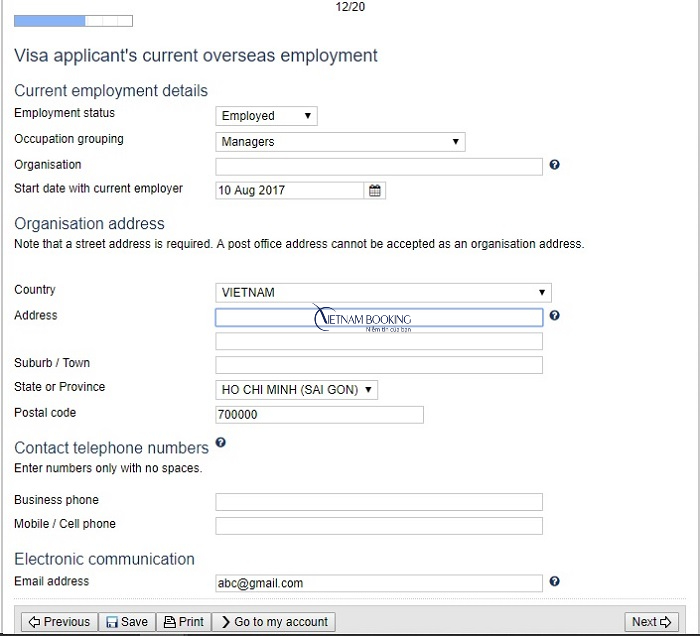Expand Occupation grouping dropdown
Image resolution: width=700 pixels, height=636 pixels.
[340, 142]
